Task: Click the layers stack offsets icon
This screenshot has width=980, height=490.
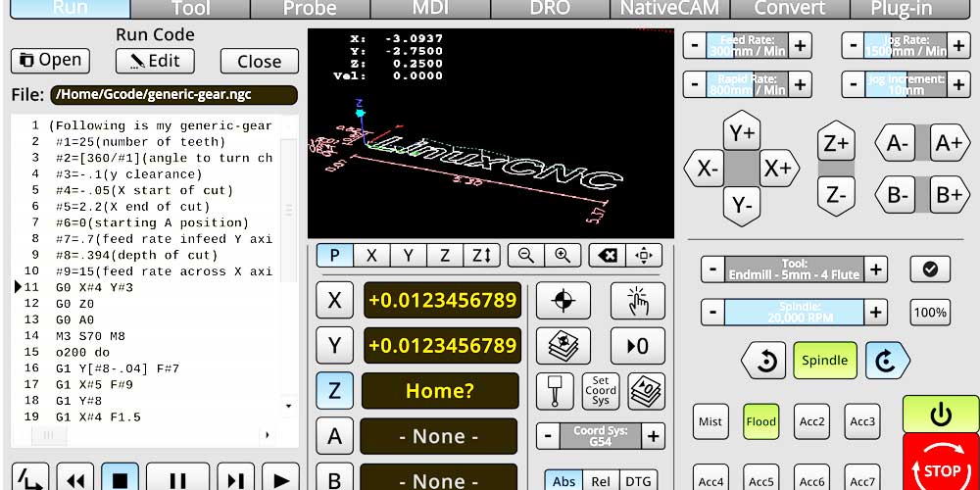Action: coord(563,346)
